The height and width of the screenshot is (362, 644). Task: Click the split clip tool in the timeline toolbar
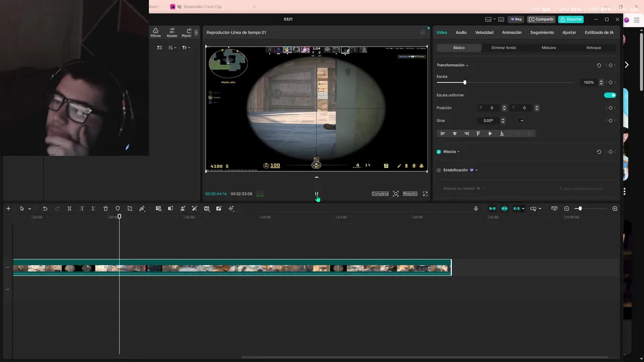tap(69, 209)
